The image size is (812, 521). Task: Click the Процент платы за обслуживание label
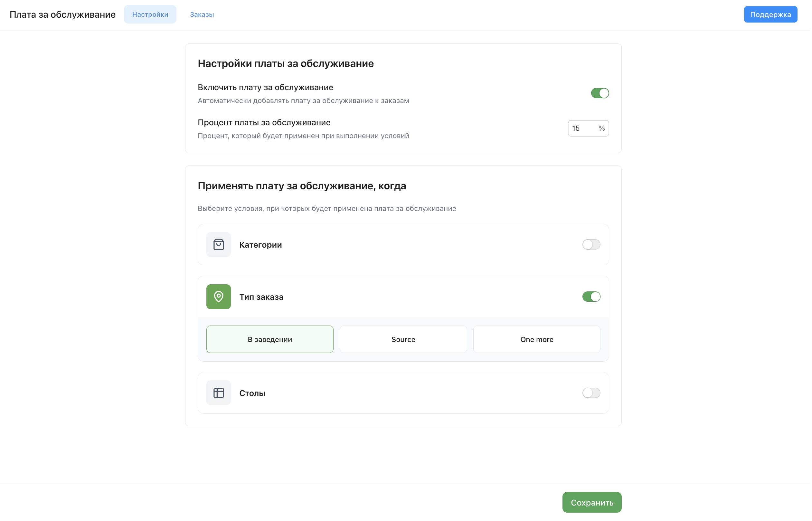pos(265,123)
